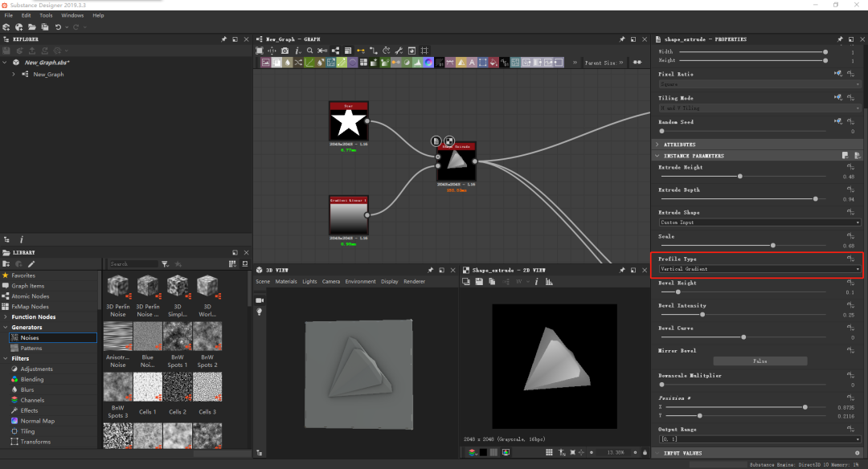
Task: Toggle the graph grid display icon
Action: pyautogui.click(x=424, y=51)
